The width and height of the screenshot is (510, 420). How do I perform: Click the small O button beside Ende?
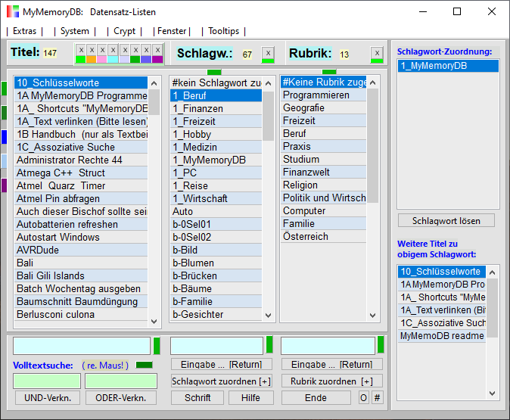point(363,397)
